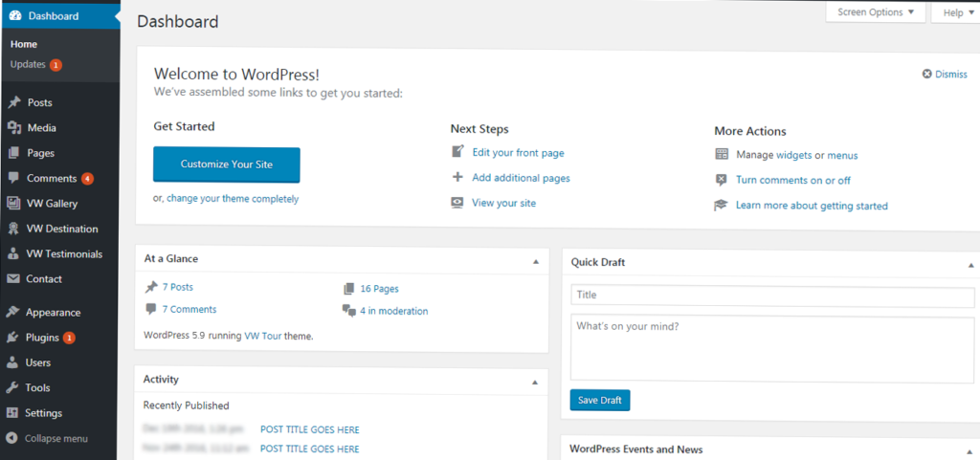Focus the Quick Draft Title field
This screenshot has height=460, width=980.
772,296
